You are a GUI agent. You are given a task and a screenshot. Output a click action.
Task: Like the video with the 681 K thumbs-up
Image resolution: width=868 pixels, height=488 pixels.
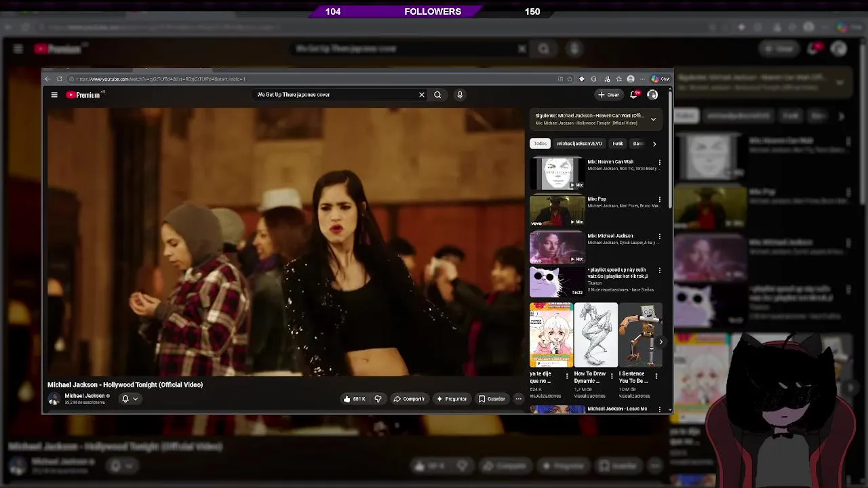[355, 399]
